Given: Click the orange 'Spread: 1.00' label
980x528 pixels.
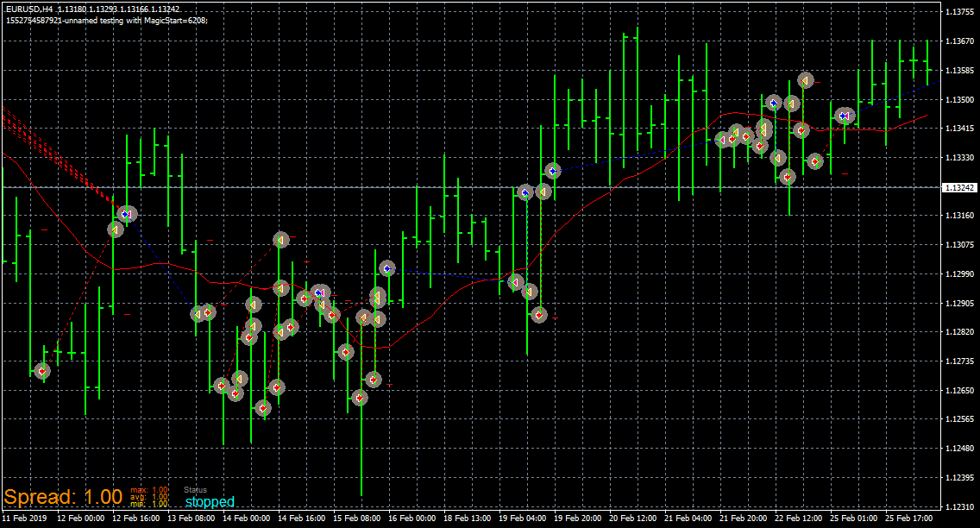Looking at the screenshot, I should point(63,497).
